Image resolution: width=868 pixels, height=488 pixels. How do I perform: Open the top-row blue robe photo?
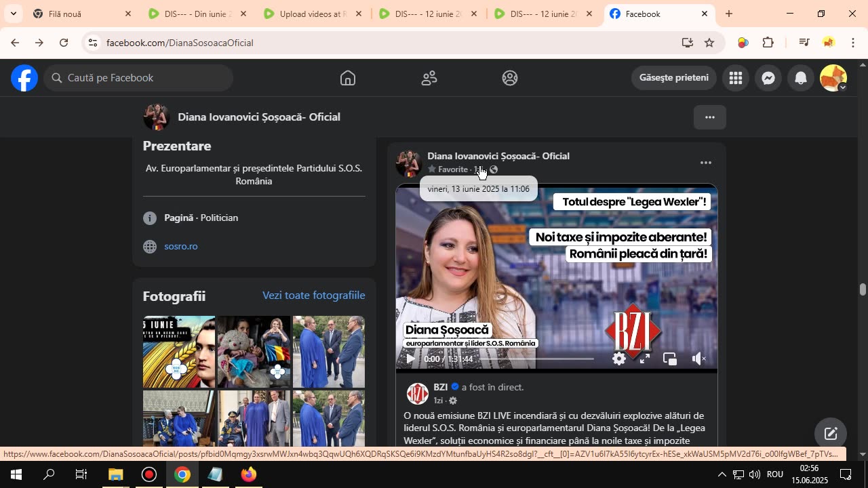[x=329, y=352]
